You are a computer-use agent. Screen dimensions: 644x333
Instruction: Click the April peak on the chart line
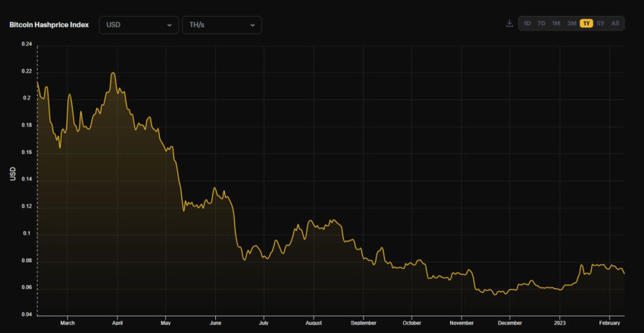(113, 73)
